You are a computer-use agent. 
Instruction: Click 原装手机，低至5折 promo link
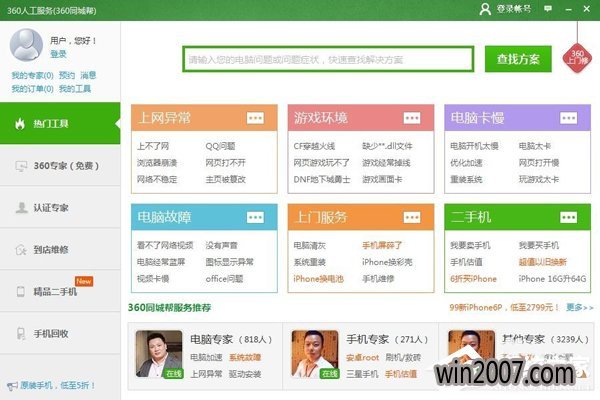(57, 385)
